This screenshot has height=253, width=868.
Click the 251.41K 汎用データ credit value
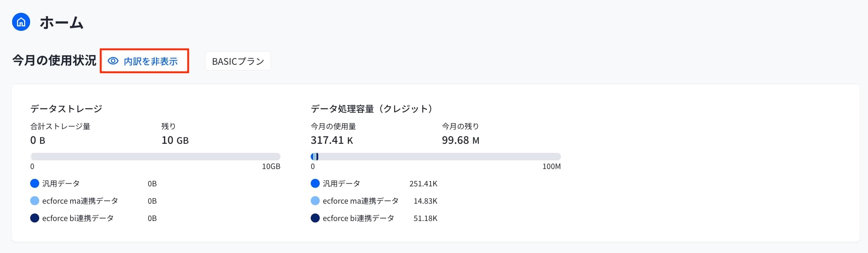tap(423, 184)
